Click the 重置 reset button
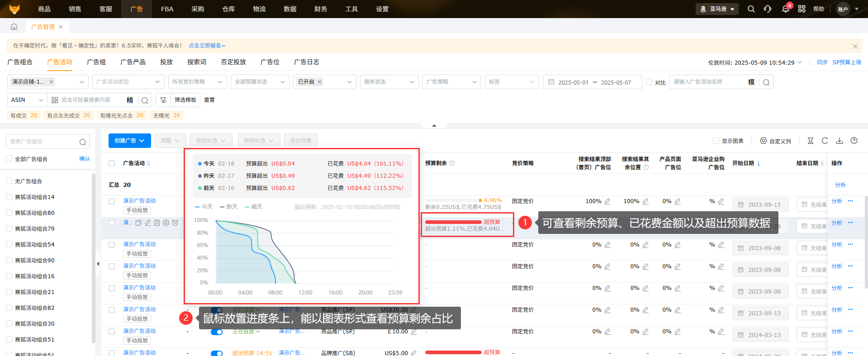Screen dimensions: 868x356 click(209, 100)
